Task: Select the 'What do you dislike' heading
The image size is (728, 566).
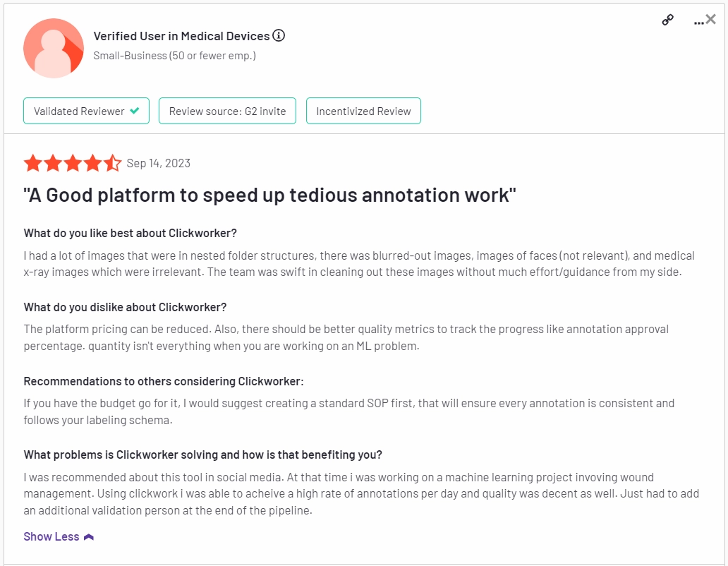Action: pos(125,307)
